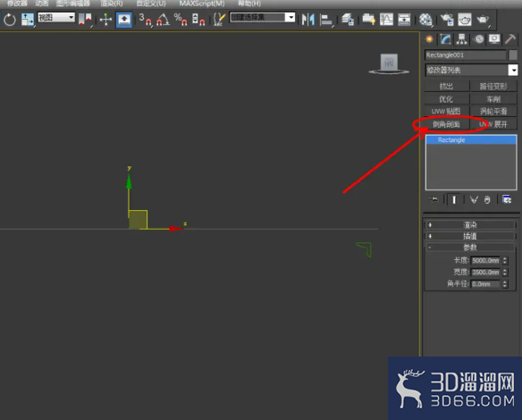
Task: Select the Scale tool
Action: [28, 20]
